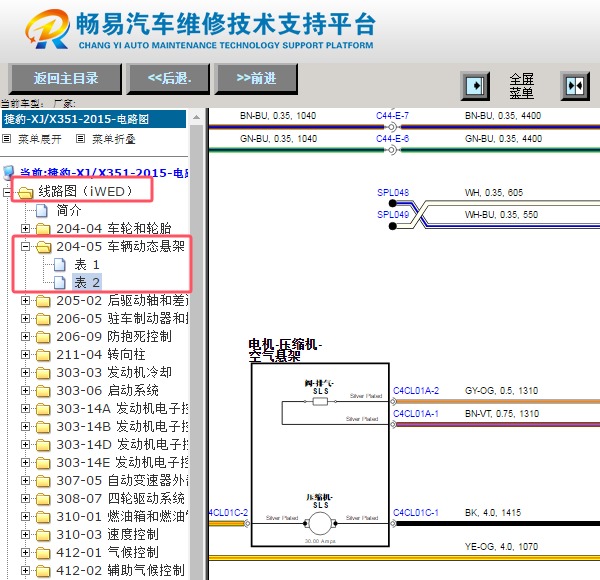This screenshot has width=600, height=580.
Task: Click the 204-04 车轮和轮胎 folder icon
Action: [x=43, y=229]
